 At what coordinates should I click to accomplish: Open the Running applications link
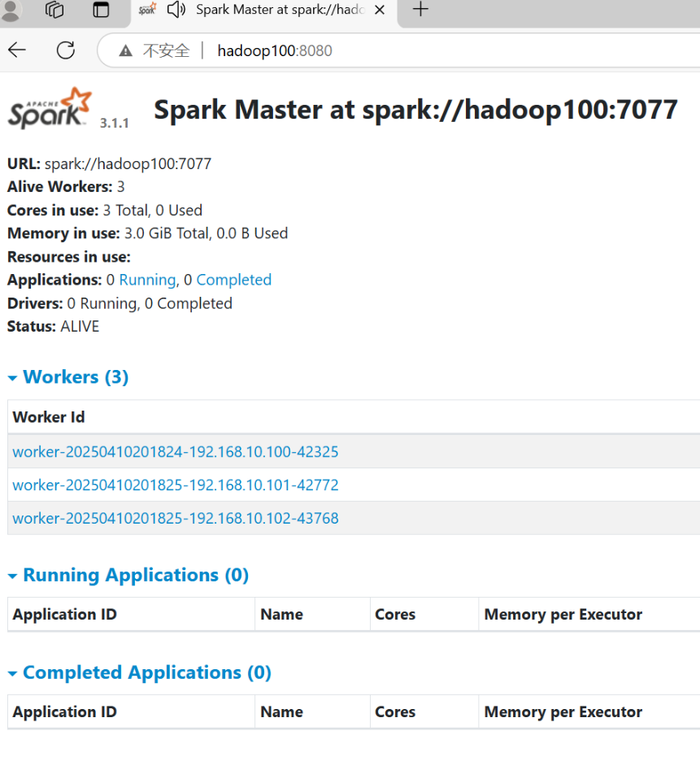click(147, 279)
